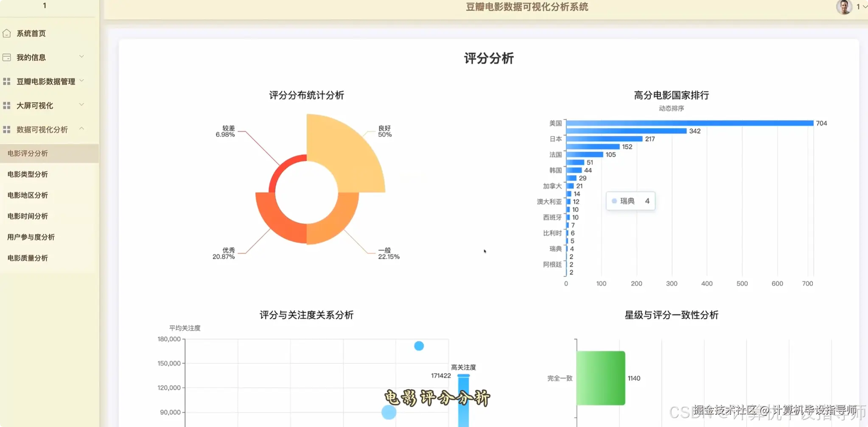Open the 电影地区分析 page
868x427 pixels.
pyautogui.click(x=28, y=195)
